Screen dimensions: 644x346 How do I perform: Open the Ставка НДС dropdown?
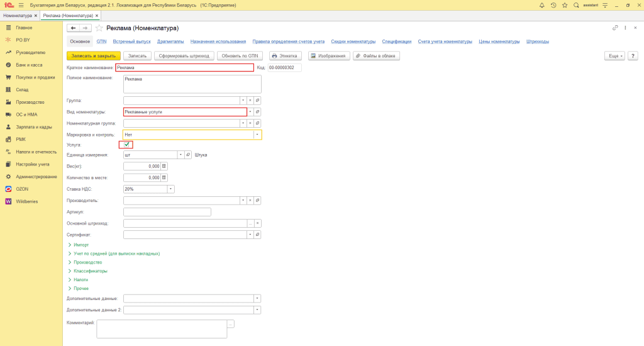pyautogui.click(x=170, y=189)
